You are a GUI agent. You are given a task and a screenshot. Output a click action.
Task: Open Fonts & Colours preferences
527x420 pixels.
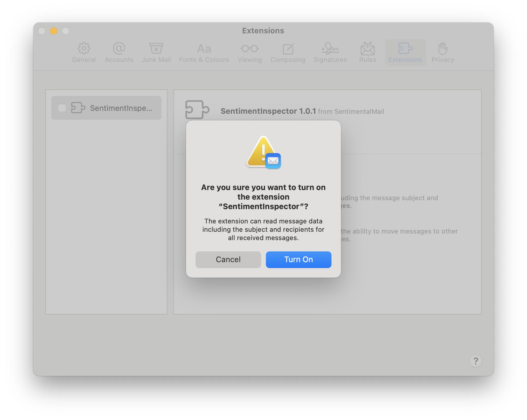204,53
